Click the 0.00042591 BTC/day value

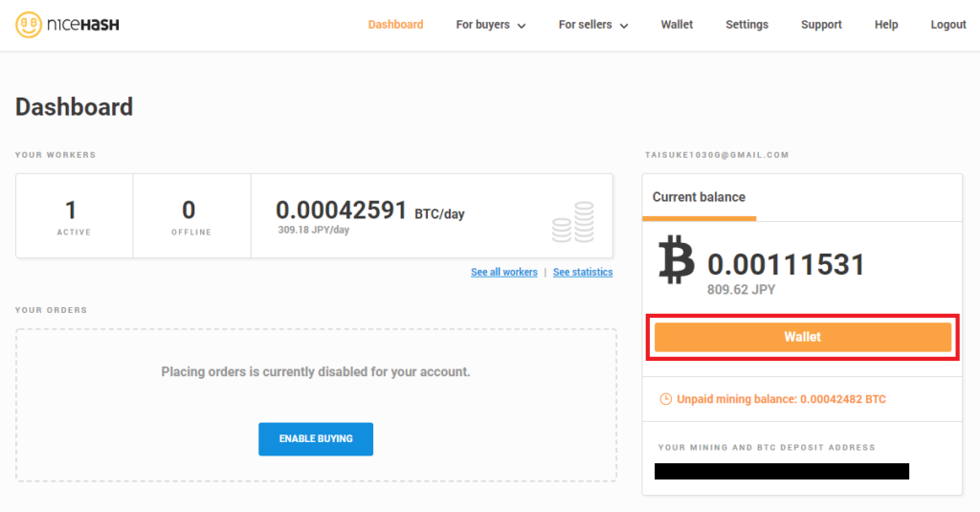(x=370, y=211)
